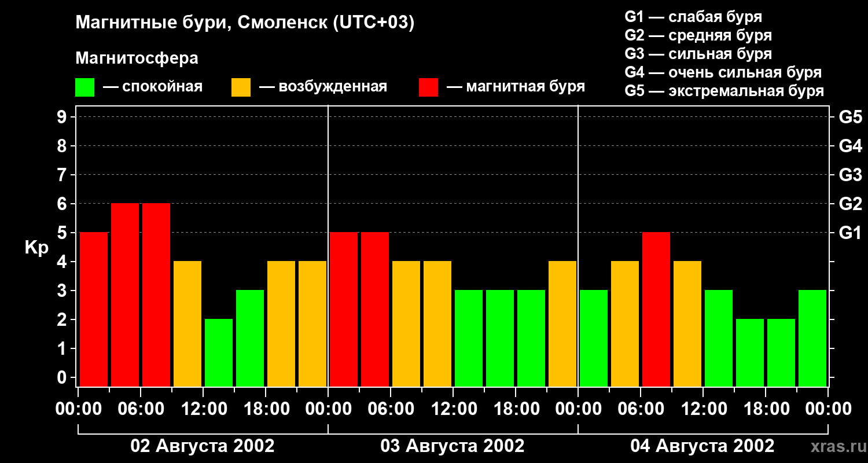
Task: Click the first green bar of 04 August
Action: pyautogui.click(x=594, y=338)
